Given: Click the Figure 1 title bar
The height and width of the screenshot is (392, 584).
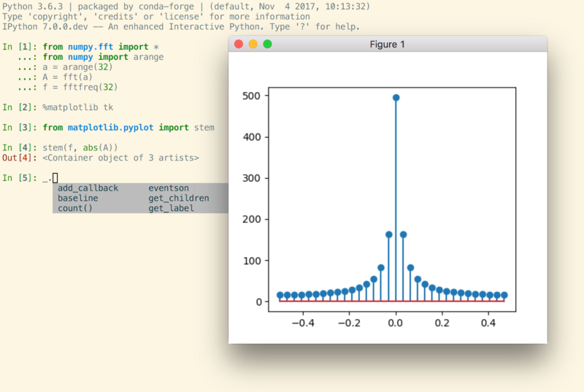Looking at the screenshot, I should [x=388, y=45].
